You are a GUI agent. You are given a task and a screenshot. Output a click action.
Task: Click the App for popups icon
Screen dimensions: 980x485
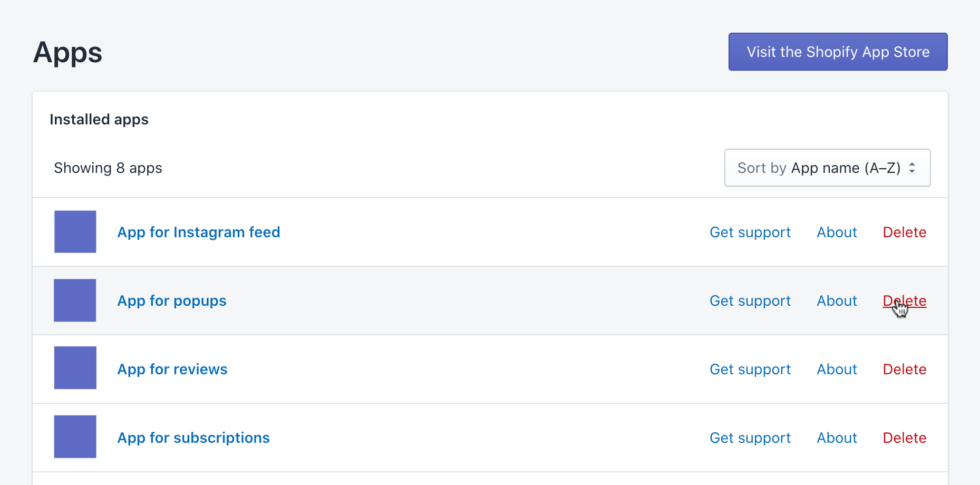point(75,300)
